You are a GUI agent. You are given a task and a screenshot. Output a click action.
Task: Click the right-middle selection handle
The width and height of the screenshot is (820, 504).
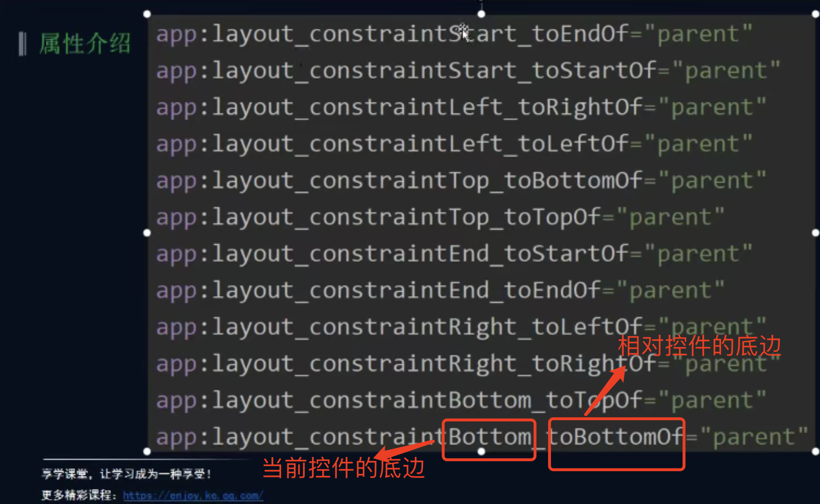coord(816,233)
